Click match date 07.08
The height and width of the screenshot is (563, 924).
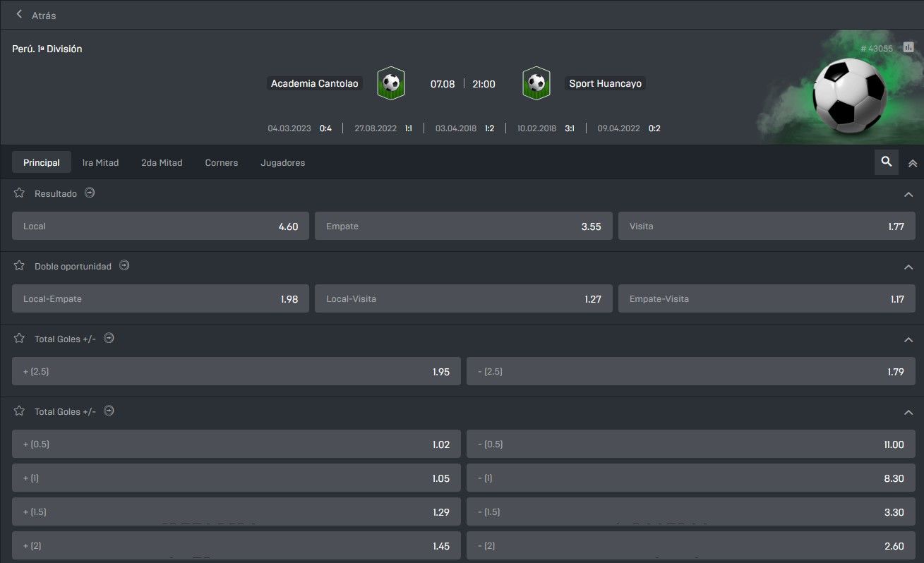pyautogui.click(x=443, y=84)
